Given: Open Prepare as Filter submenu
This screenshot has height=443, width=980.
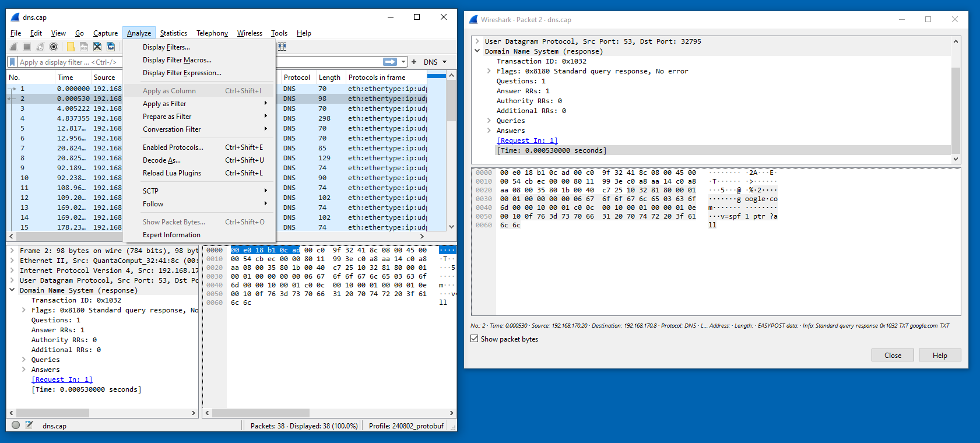Looking at the screenshot, I should coord(199,117).
